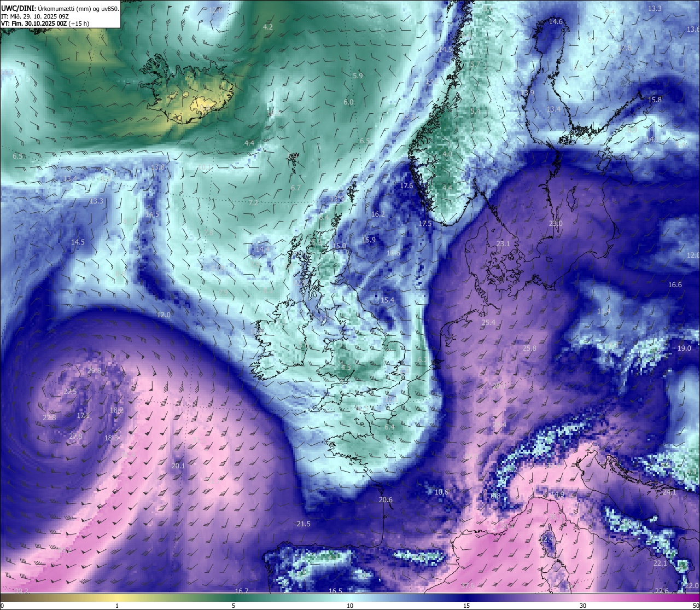The width and height of the screenshot is (700, 610).
Task: Click the 4.2 value near Iceland
Action: [268, 27]
